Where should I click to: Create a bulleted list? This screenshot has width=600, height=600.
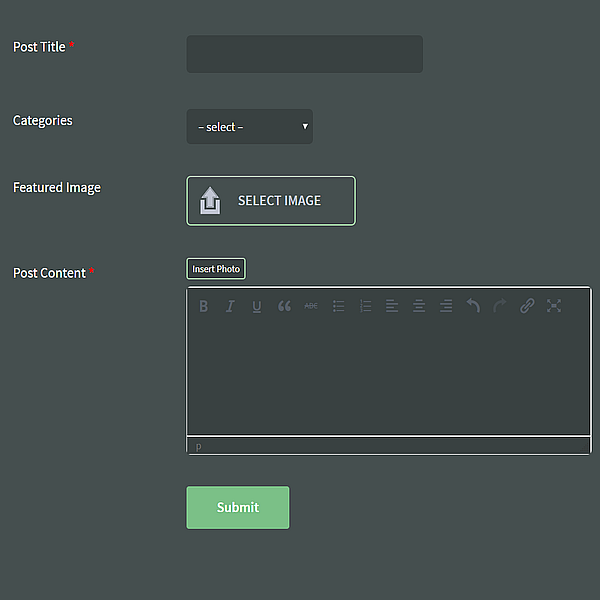tap(338, 306)
